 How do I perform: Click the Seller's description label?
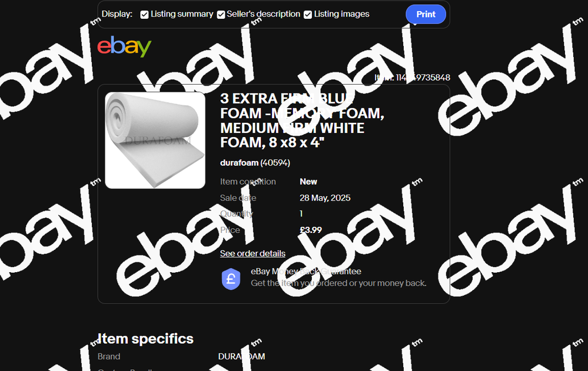(263, 14)
